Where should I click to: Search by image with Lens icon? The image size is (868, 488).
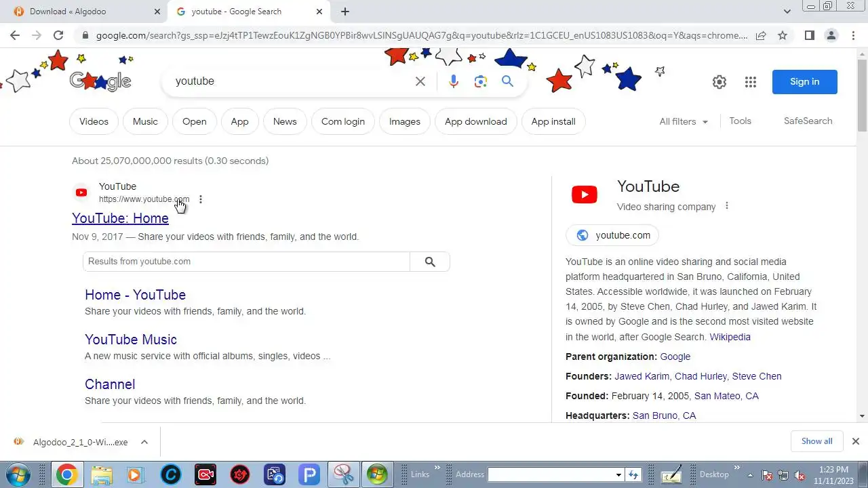pos(481,81)
